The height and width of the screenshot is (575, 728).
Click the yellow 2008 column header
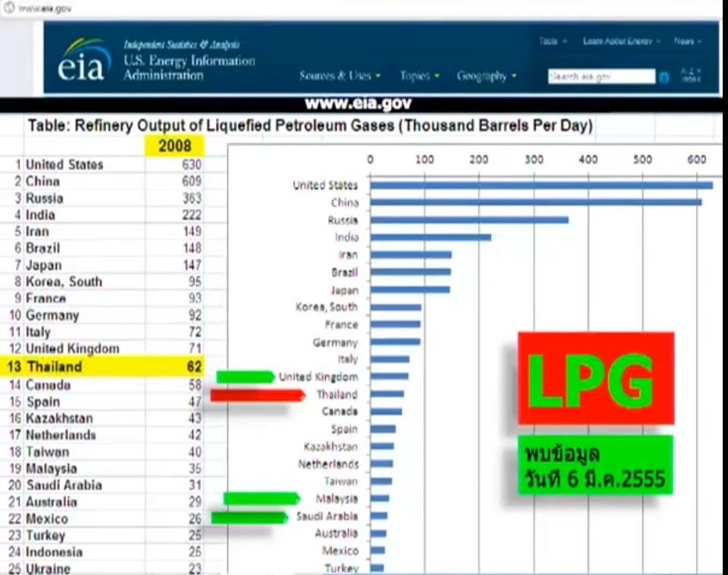pyautogui.click(x=174, y=145)
